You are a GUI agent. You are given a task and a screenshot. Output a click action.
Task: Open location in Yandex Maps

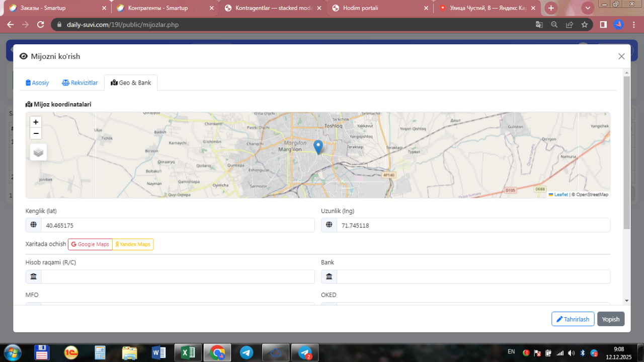tap(133, 244)
